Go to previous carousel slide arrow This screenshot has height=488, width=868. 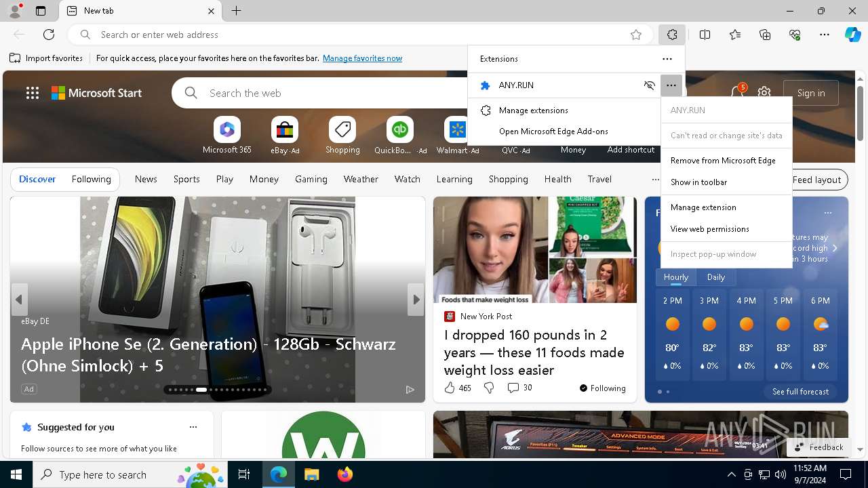coord(19,300)
